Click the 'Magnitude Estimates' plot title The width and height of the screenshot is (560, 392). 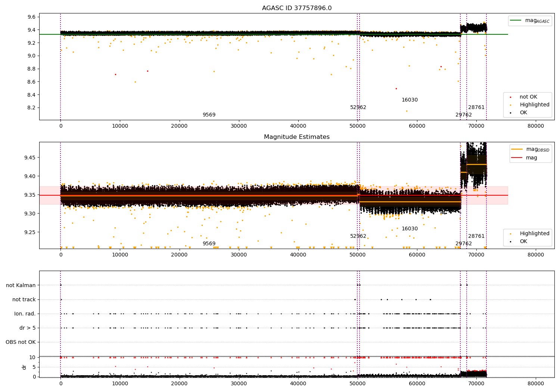(x=297, y=137)
